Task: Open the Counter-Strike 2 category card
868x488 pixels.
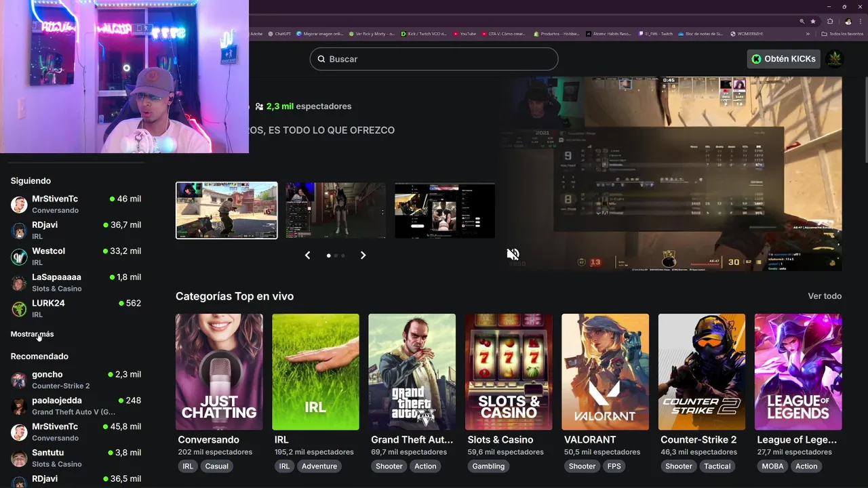Action: 701,371
